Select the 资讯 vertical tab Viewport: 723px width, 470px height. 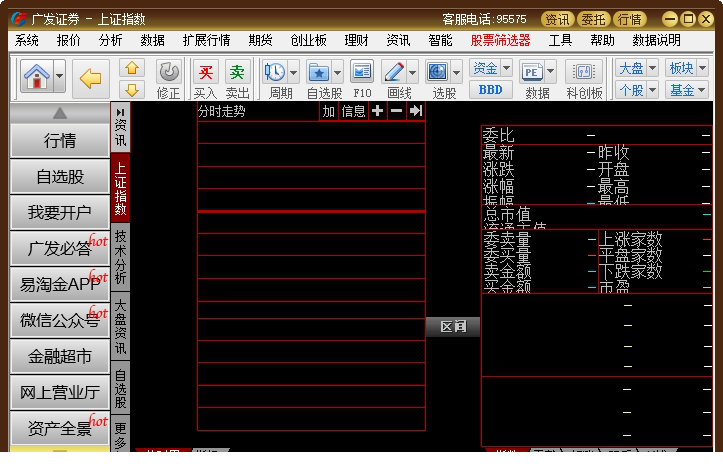(x=120, y=128)
